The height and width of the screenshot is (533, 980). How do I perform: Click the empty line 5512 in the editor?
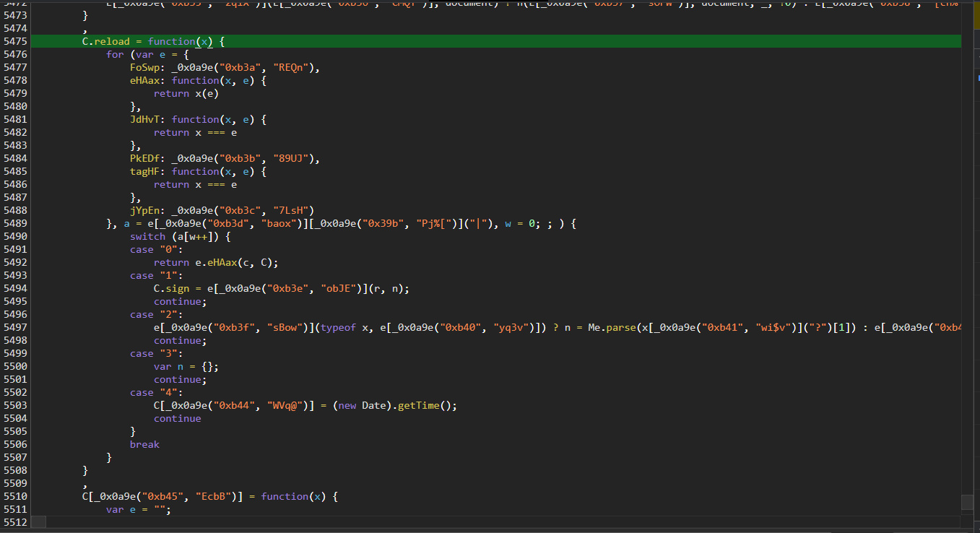pos(496,522)
